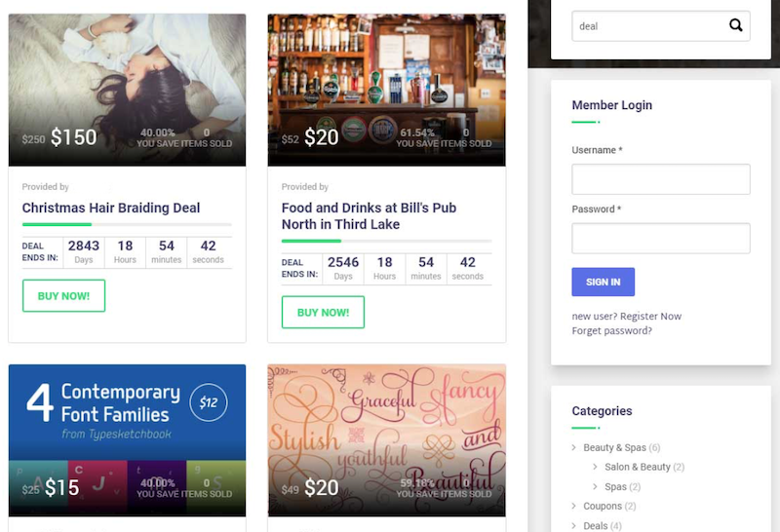Open the Coupons category link
780x532 pixels.
click(x=603, y=507)
